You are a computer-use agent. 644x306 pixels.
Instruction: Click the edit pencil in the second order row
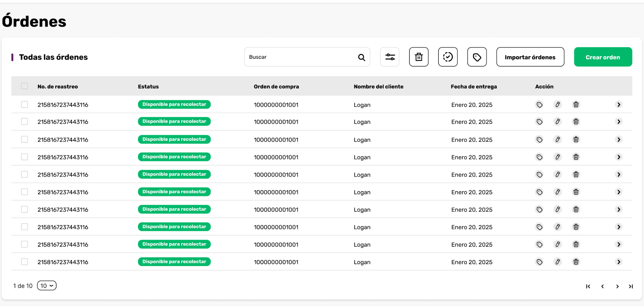[x=558, y=122]
